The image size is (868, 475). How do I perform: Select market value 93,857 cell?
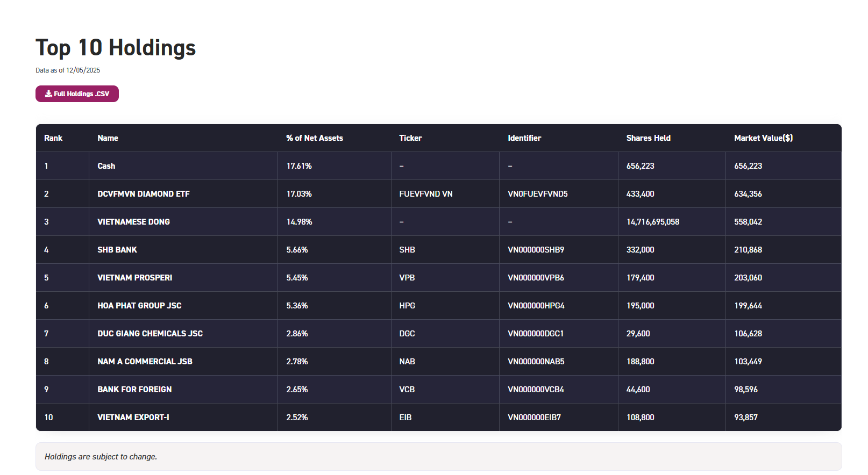745,418
